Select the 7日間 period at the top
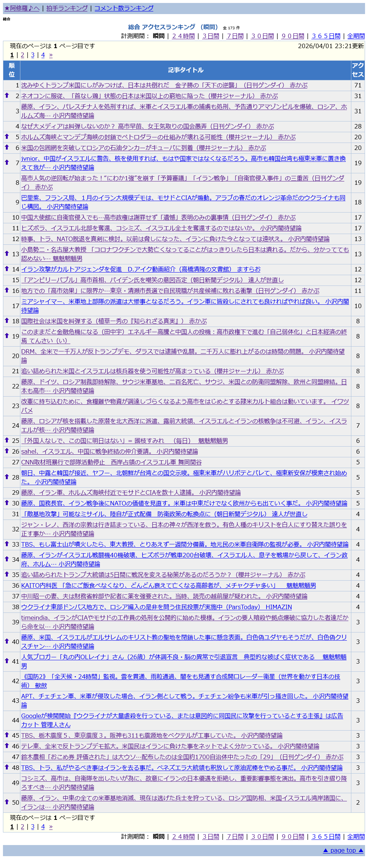The image size is (368, 868). [235, 36]
